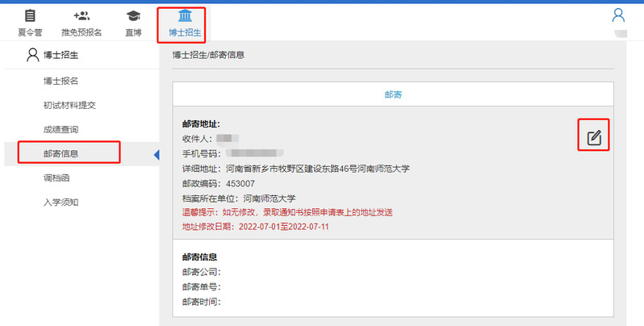
Task: Open 博士报名 in the sidebar
Action: pos(61,81)
